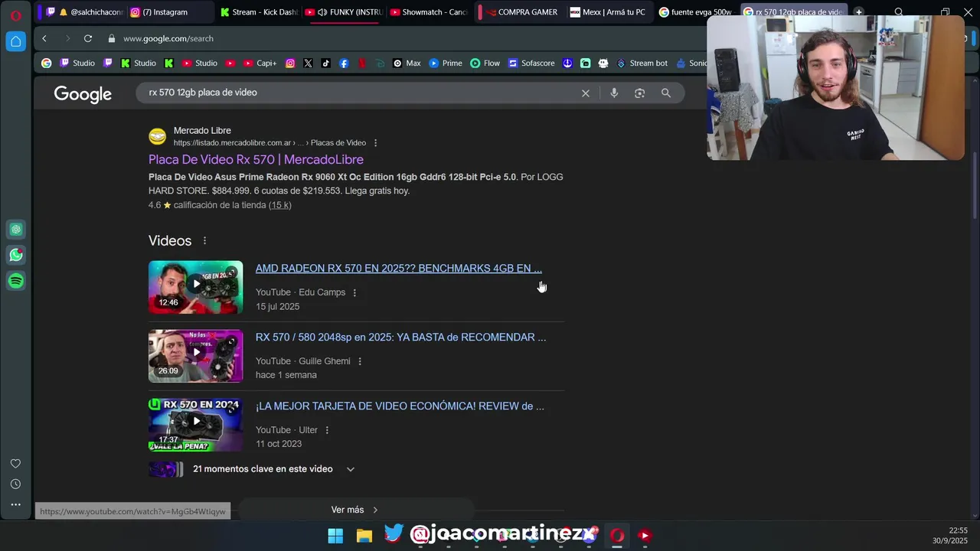Open the new tab plus button
The image size is (980, 551).
[859, 12]
